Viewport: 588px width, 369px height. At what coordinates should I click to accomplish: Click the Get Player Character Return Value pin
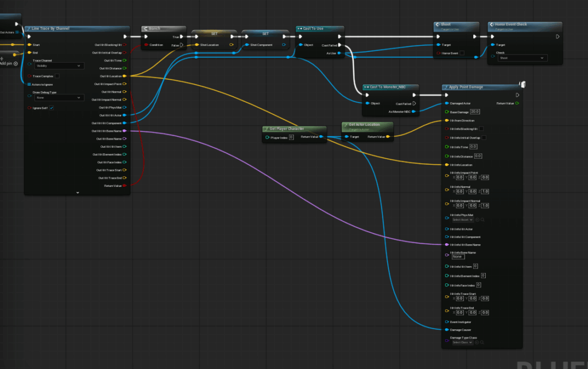(321, 137)
